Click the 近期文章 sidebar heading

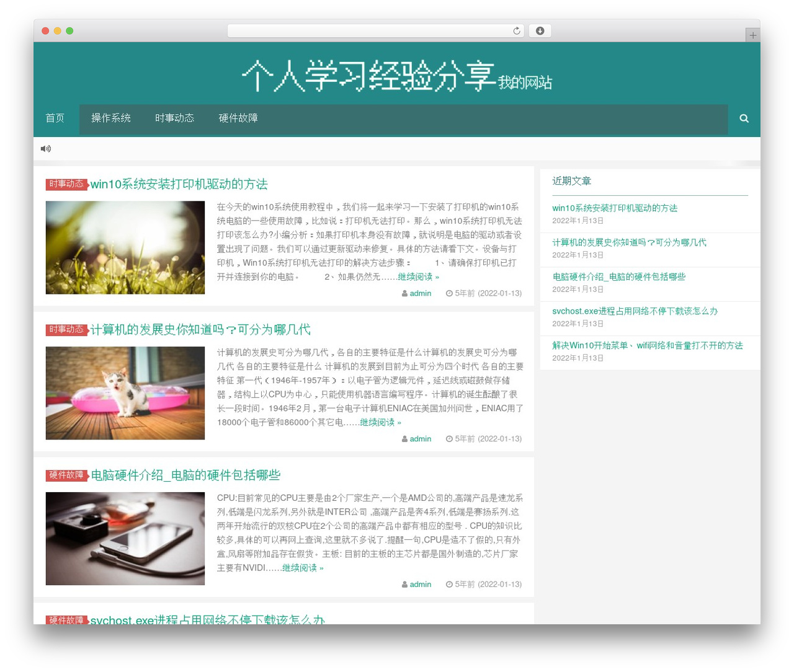pos(572,181)
